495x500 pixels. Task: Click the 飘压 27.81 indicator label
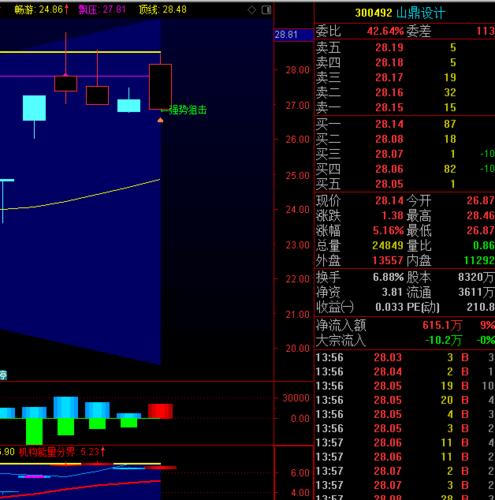[x=102, y=10]
